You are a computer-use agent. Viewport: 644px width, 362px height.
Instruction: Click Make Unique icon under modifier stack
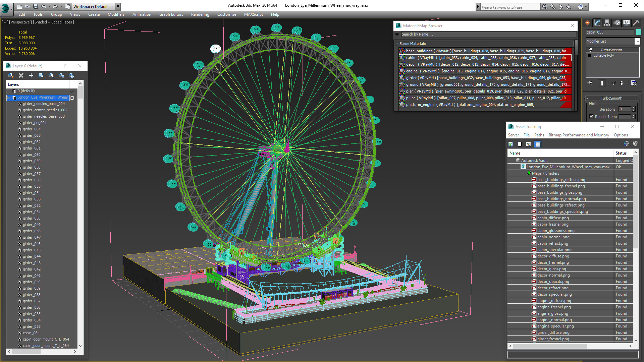point(613,83)
